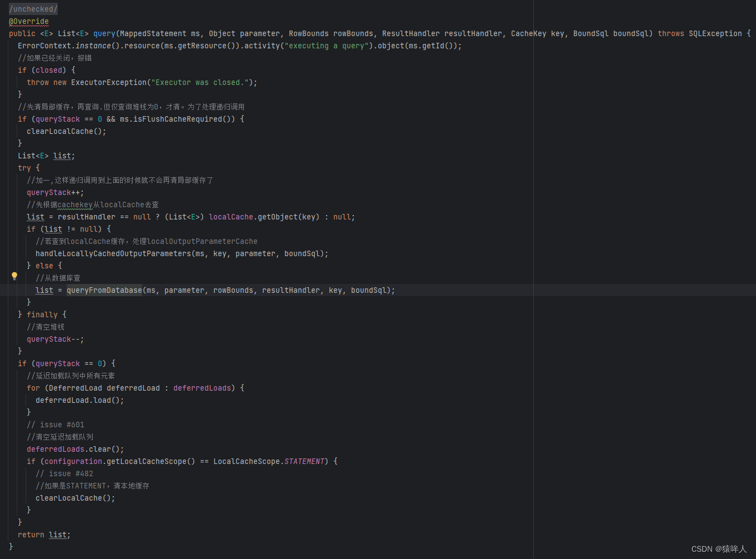Click the highlighted queryFromDatabase call
Image resolution: width=756 pixels, height=559 pixels.
tap(104, 290)
